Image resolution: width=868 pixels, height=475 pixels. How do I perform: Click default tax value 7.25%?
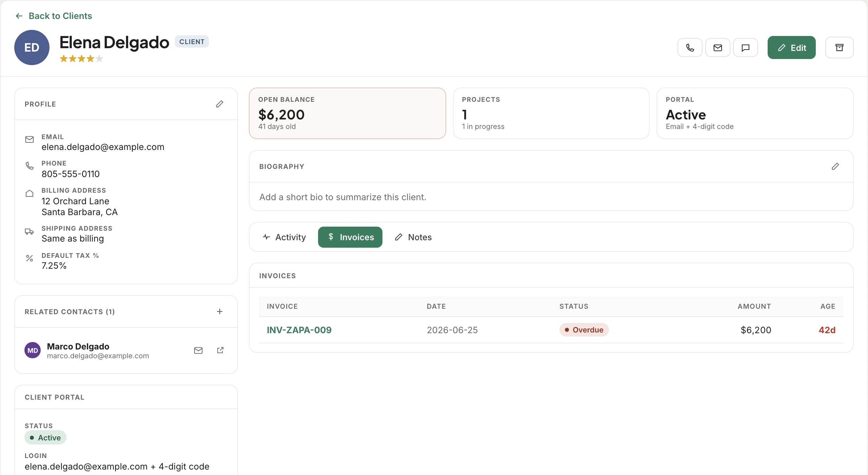pyautogui.click(x=54, y=266)
